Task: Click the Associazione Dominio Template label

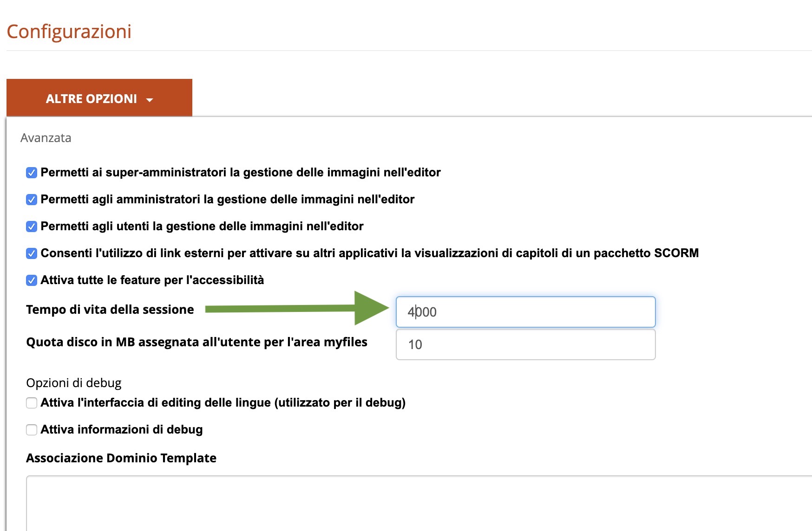Action: click(x=121, y=458)
